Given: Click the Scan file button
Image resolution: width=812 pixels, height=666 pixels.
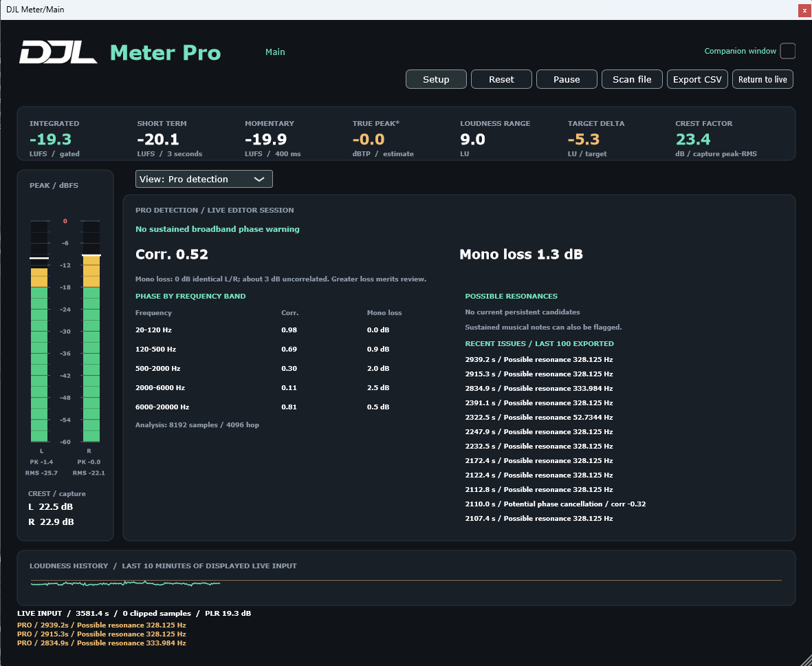Looking at the screenshot, I should (x=632, y=79).
